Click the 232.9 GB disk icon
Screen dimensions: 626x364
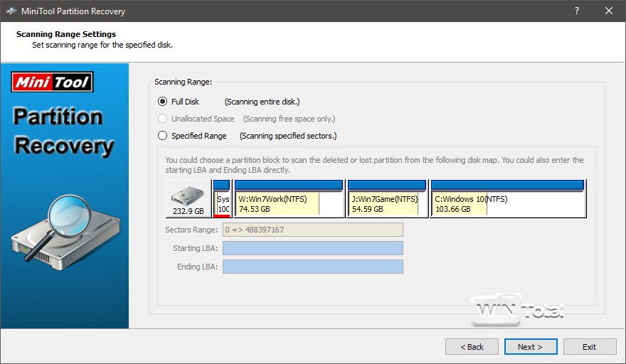click(188, 198)
